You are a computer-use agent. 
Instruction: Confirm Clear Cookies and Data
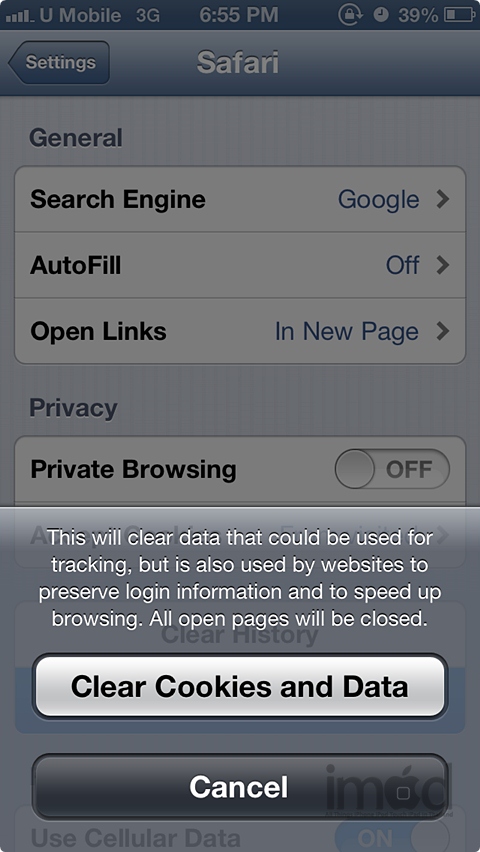(240, 686)
